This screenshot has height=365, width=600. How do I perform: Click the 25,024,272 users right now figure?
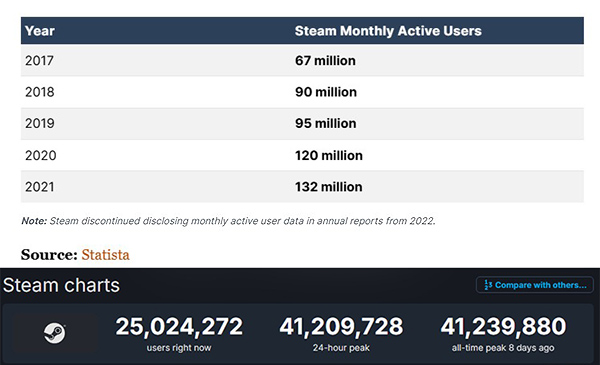pos(179,327)
